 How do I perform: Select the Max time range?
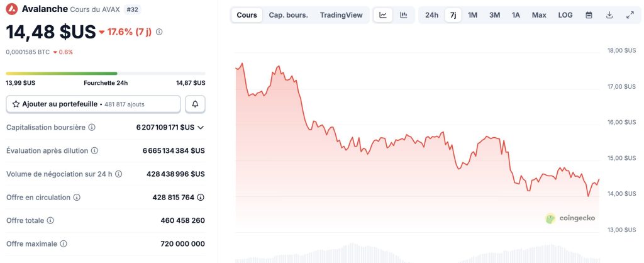click(x=539, y=15)
